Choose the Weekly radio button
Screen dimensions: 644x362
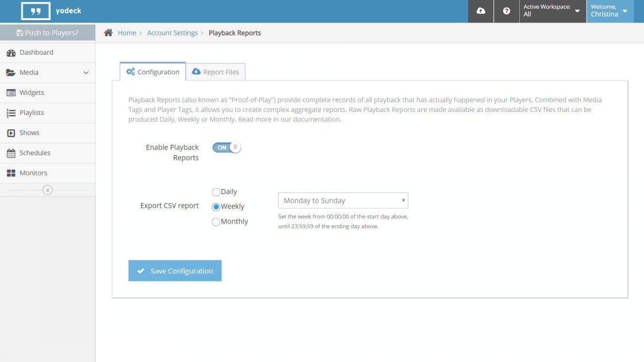tap(216, 207)
